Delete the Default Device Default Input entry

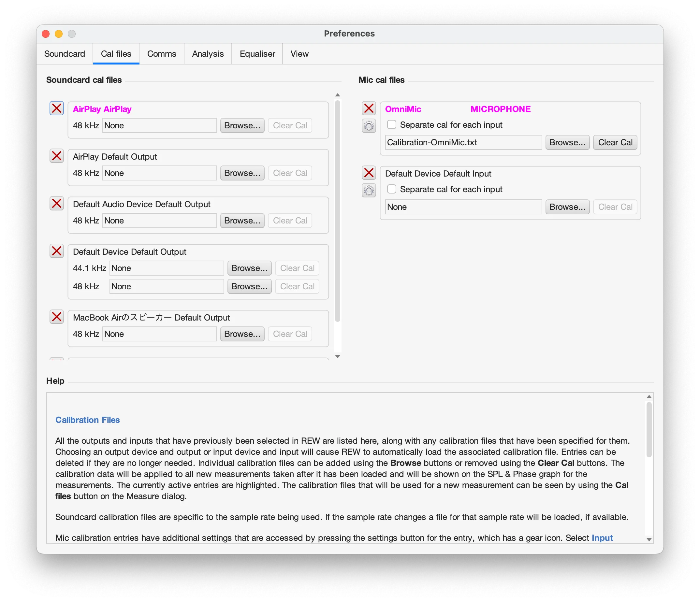tap(369, 173)
